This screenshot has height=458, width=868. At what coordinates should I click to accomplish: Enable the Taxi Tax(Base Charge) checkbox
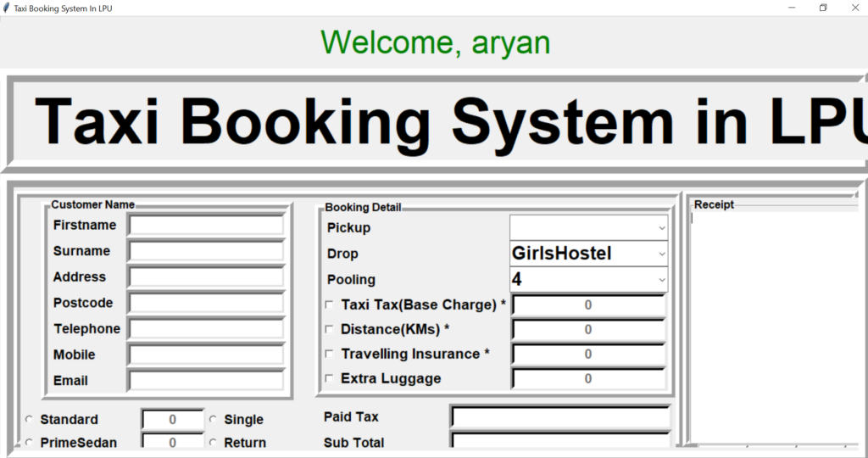click(x=330, y=304)
